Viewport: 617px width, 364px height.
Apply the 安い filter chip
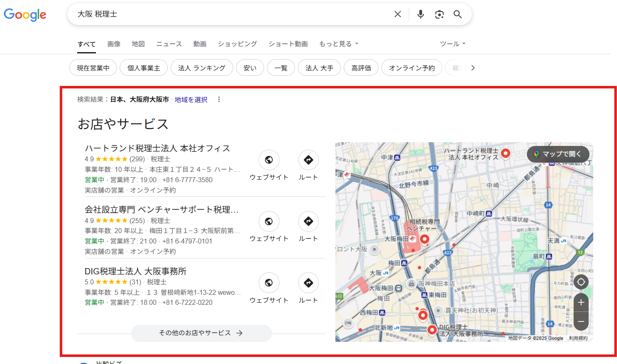[250, 68]
